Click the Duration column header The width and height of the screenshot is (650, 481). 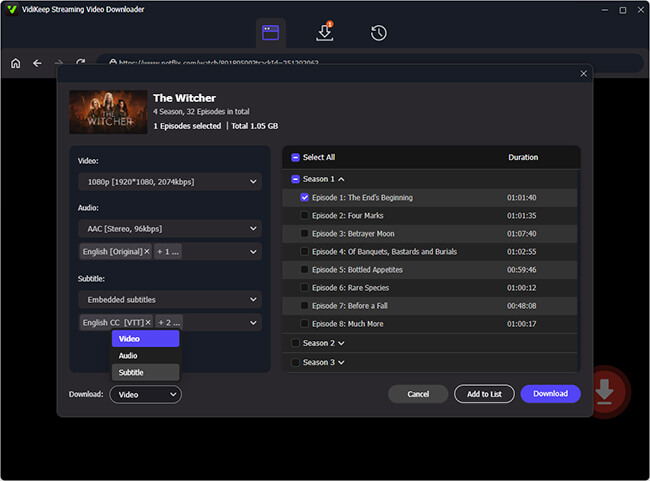tap(523, 157)
